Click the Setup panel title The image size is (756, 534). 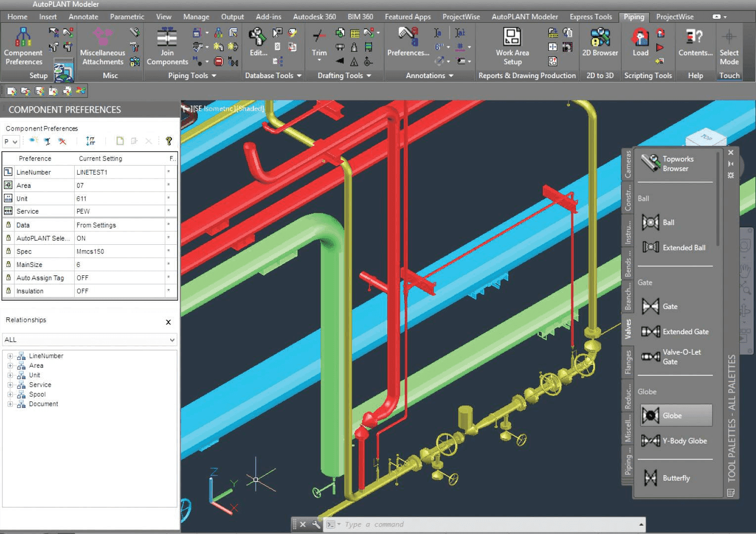(x=39, y=76)
